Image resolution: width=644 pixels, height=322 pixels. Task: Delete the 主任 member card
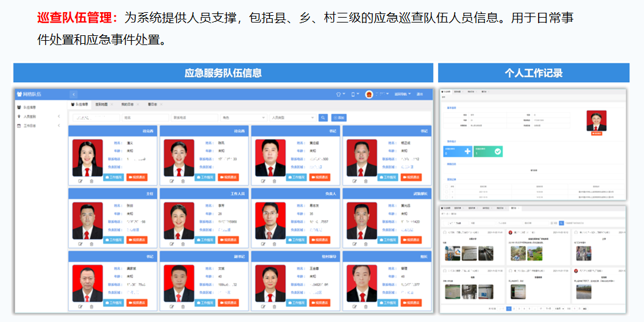click(x=91, y=243)
